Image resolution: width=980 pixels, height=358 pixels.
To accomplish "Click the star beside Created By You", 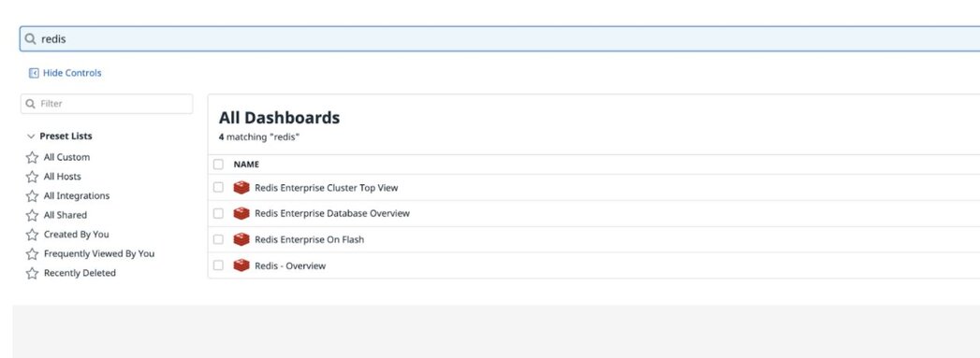I will tap(32, 235).
